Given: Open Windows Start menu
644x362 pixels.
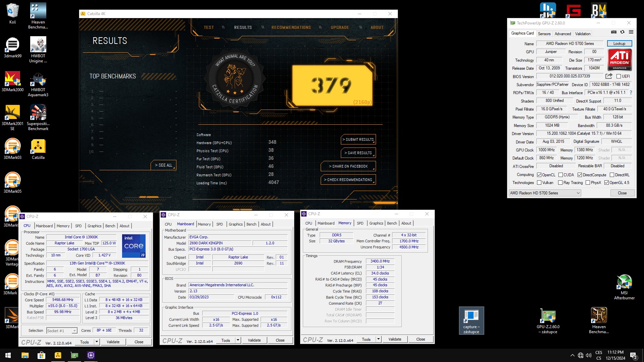Looking at the screenshot, I should tap(8, 355).
